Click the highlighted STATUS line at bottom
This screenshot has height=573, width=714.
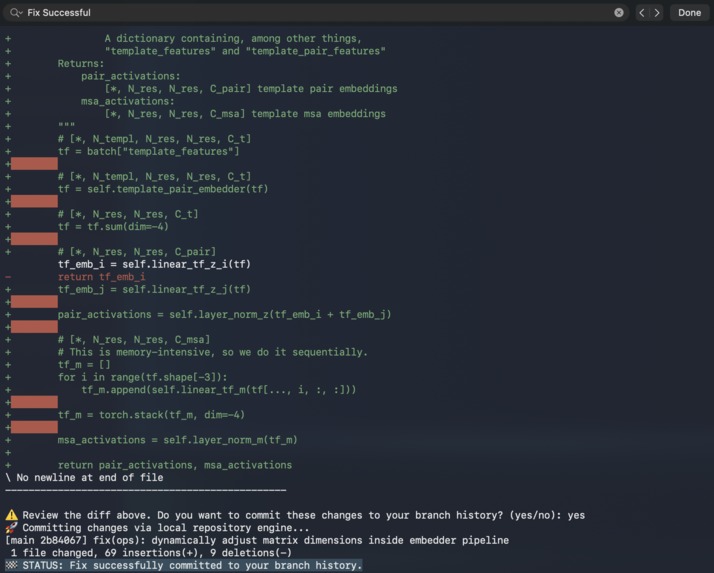tap(184, 565)
